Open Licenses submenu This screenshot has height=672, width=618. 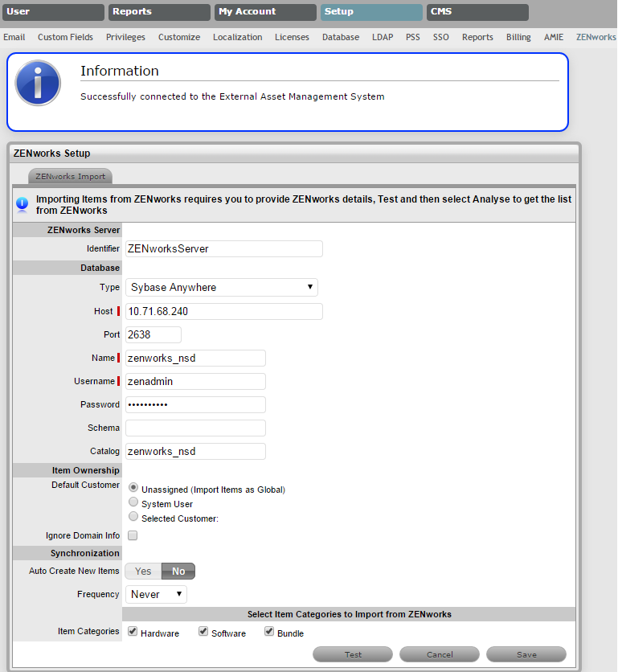point(292,37)
